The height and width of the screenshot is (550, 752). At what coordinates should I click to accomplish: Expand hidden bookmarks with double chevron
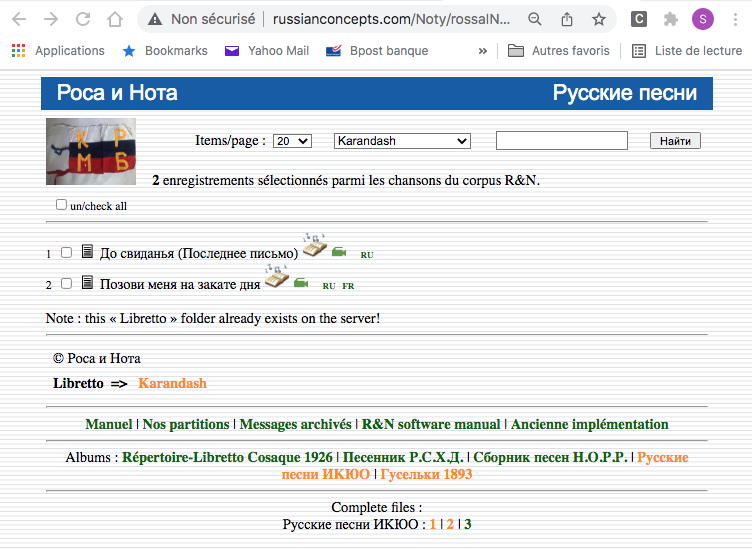click(x=482, y=51)
